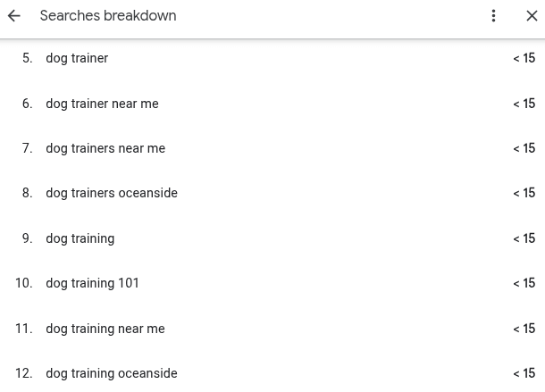545x392 pixels.
Task: Go back using the left arrow
Action: click(x=14, y=16)
